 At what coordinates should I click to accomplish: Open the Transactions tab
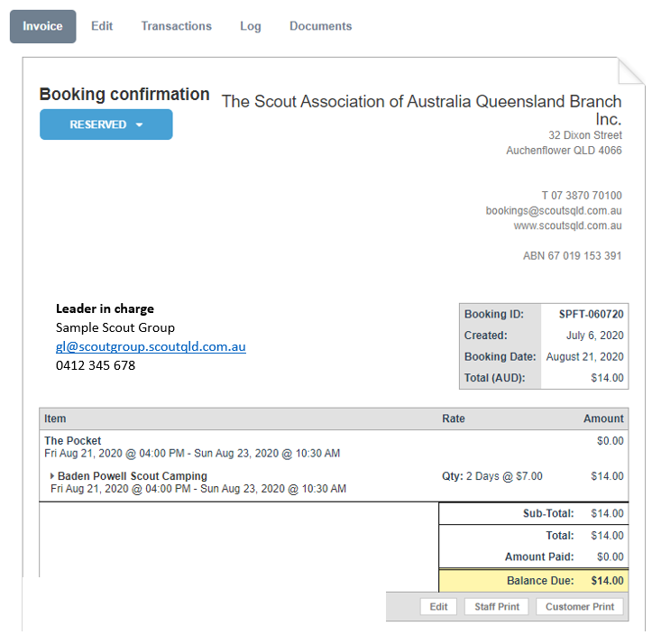pyautogui.click(x=177, y=26)
